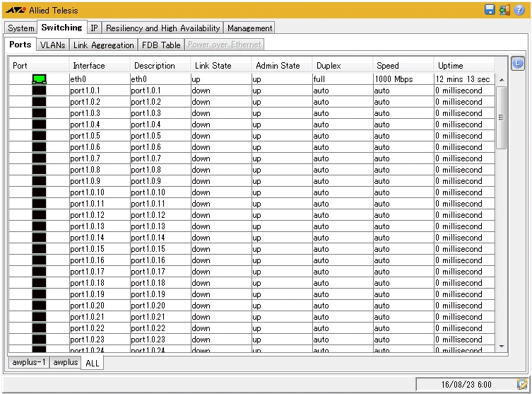The image size is (532, 394).
Task: Click the logout icon in header
Action: [x=504, y=10]
